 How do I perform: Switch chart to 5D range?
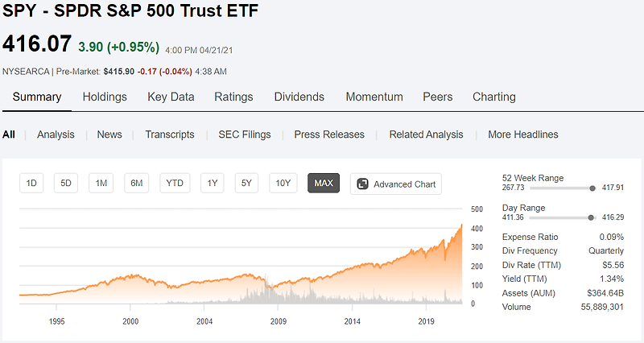tap(66, 184)
